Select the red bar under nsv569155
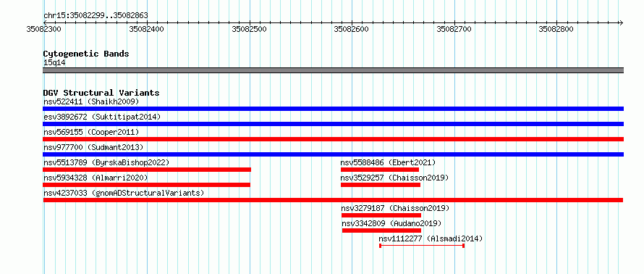This screenshot has height=274, width=644. coord(333,139)
